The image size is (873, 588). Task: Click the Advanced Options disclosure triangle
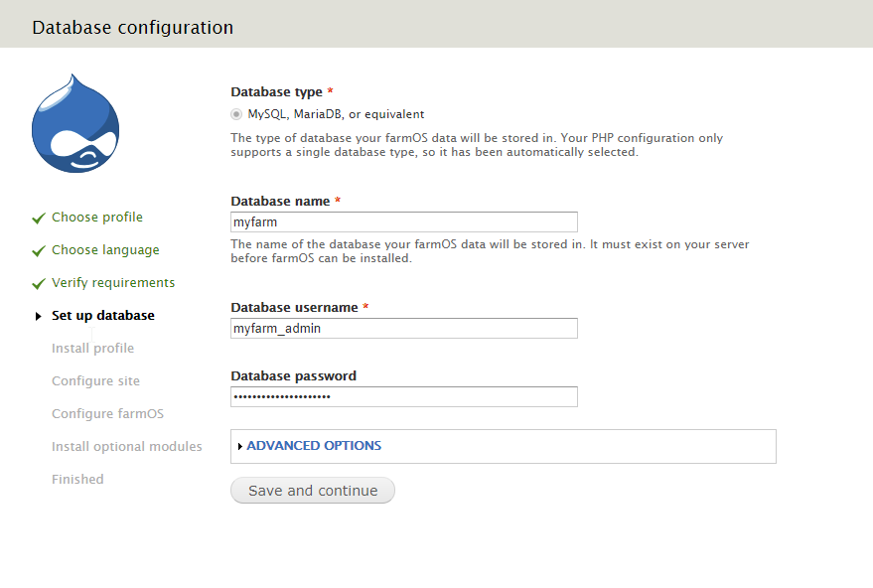240,447
